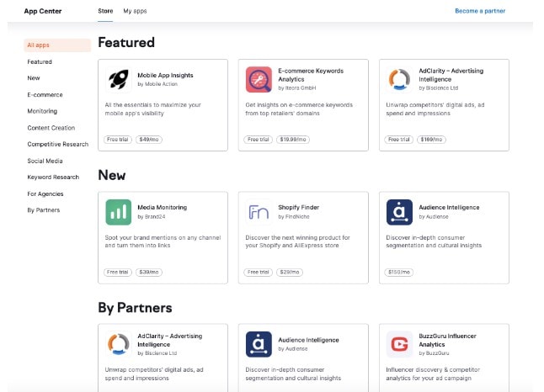Click the "by FindNiche" developer text
Screen dimensions: 544x392
point(294,217)
